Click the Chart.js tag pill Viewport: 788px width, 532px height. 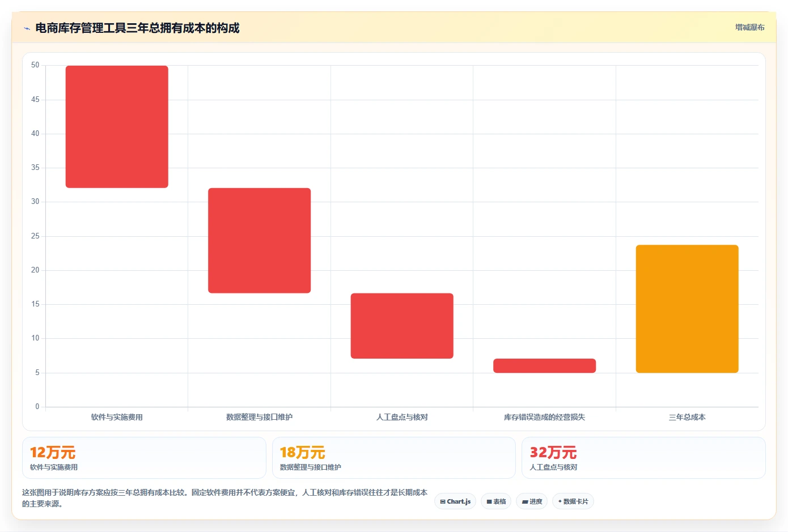tap(455, 501)
